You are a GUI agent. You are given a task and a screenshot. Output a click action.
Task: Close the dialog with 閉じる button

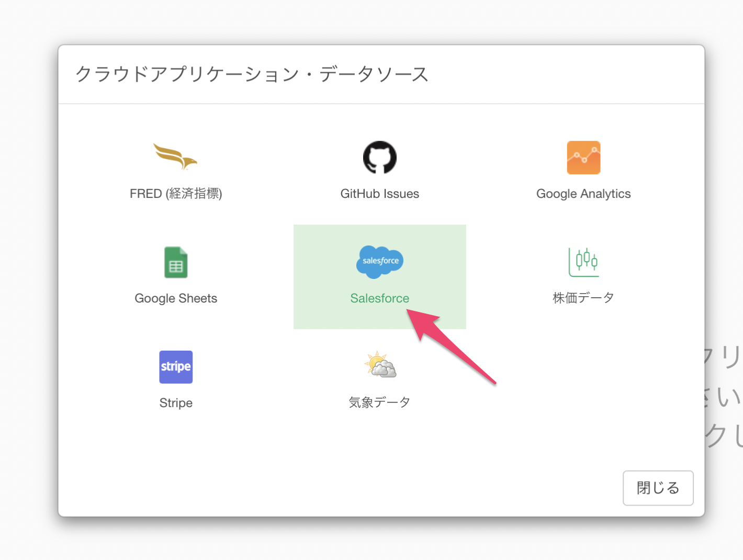coord(658,488)
